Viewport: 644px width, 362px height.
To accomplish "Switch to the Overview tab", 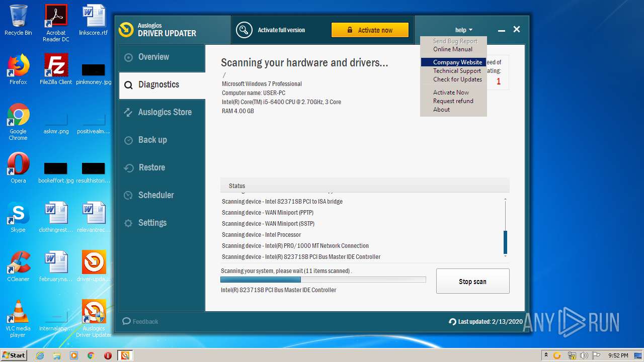I will tap(162, 57).
